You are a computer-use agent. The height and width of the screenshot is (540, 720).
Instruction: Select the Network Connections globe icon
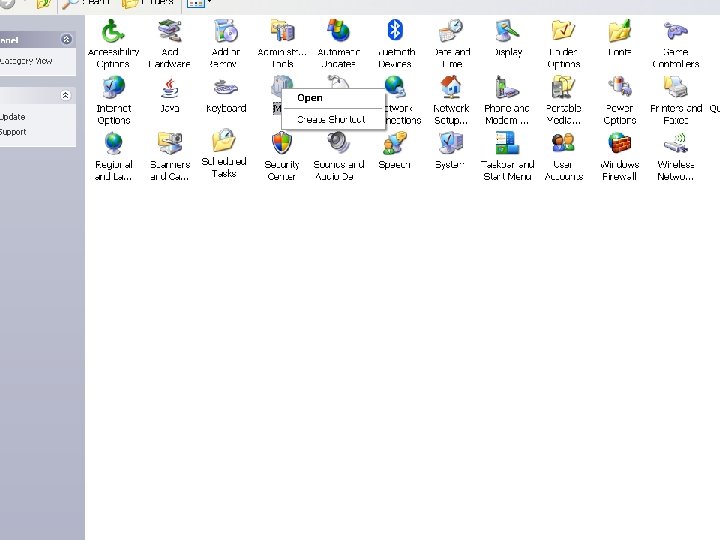click(395, 88)
